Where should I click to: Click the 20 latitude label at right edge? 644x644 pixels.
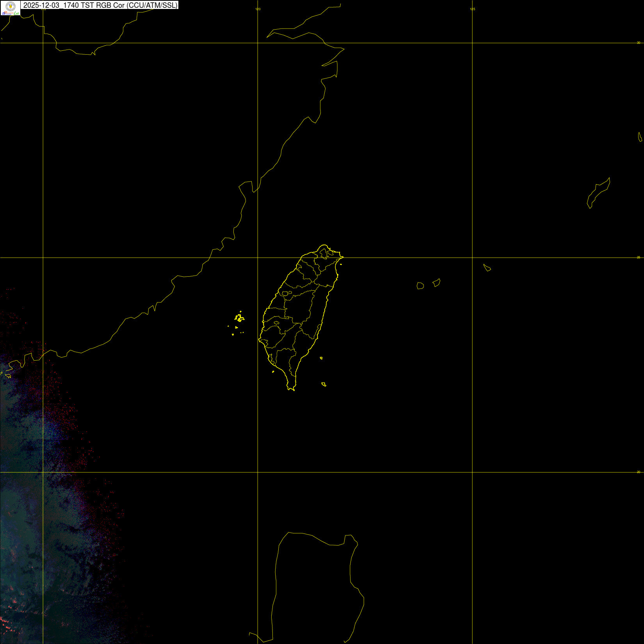(x=639, y=472)
